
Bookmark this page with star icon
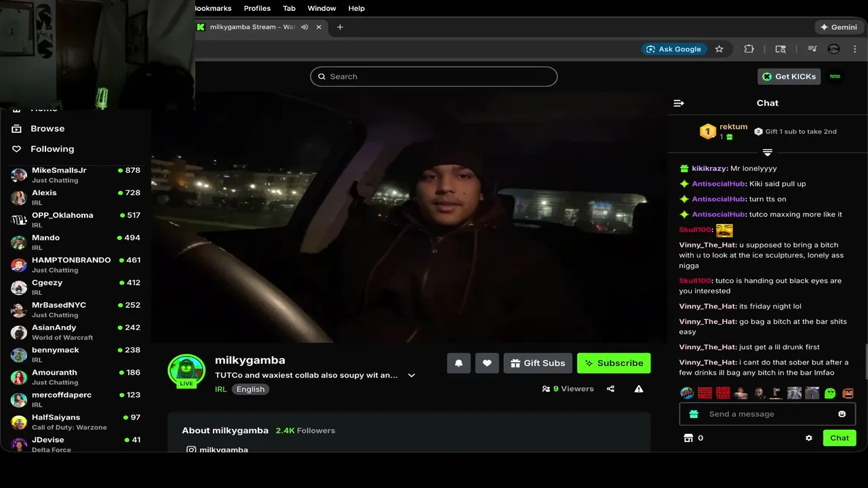point(719,49)
